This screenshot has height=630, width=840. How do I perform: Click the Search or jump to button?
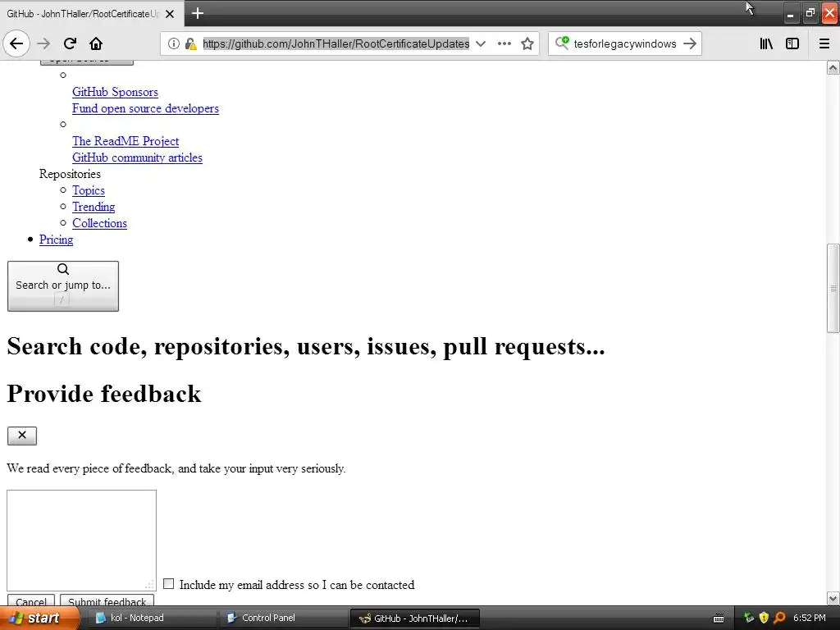(63, 286)
